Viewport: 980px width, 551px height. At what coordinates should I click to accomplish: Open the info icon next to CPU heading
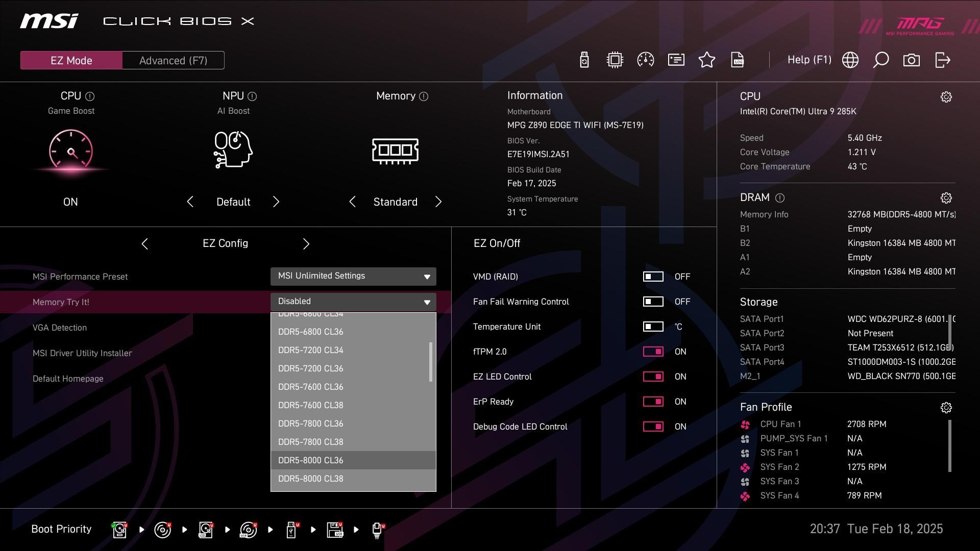pos(90,96)
